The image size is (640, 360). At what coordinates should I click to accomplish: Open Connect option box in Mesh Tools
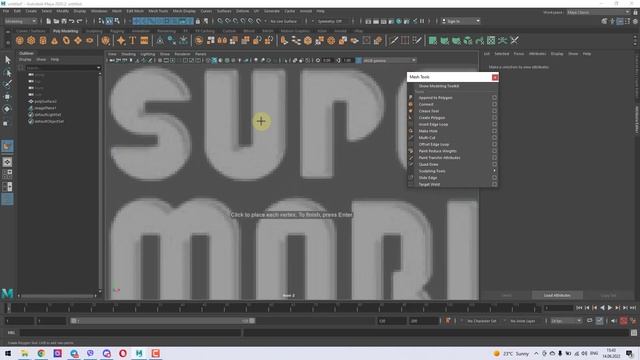point(494,104)
